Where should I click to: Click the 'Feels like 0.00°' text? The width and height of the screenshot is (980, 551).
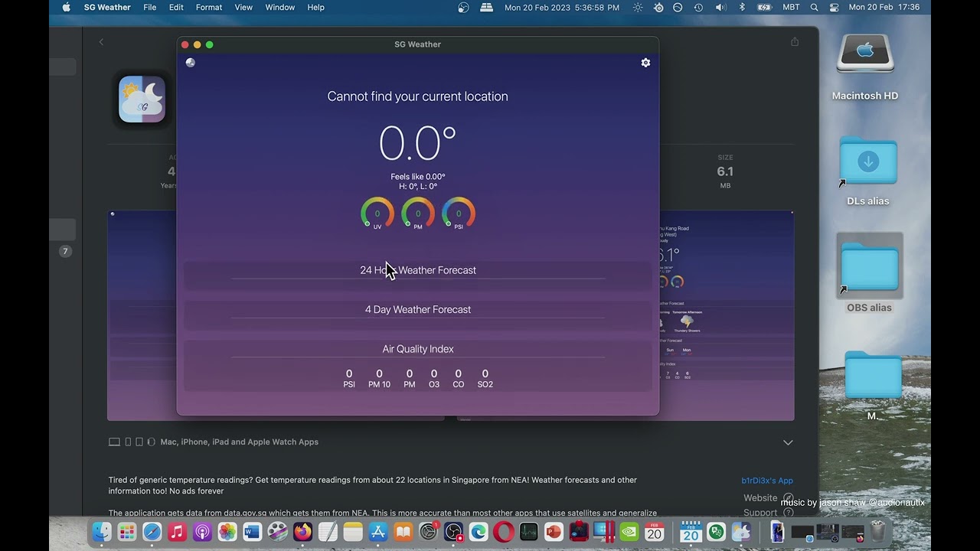[418, 177]
